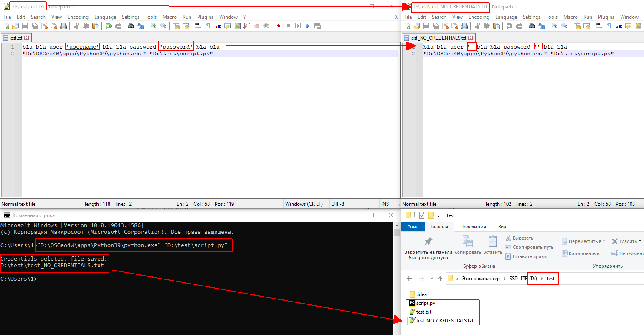Click the New file icon in test.txt Notepad++
Viewport: 644px width, 335px height.
click(x=6, y=26)
